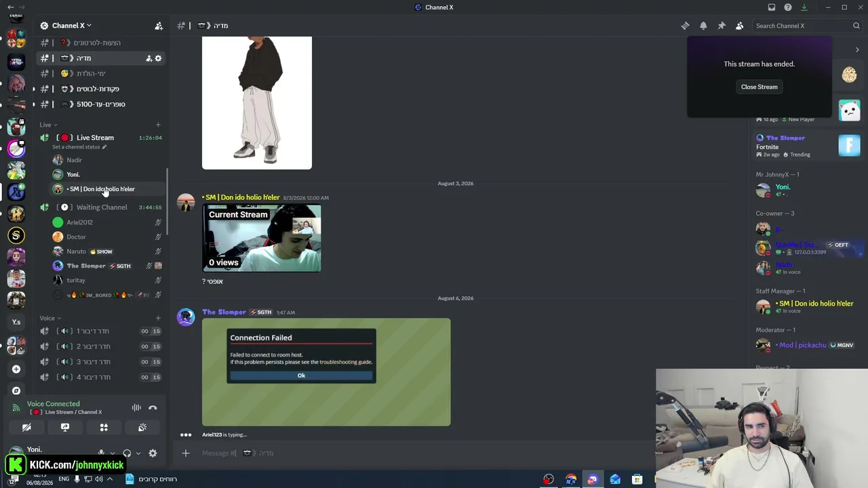Open Discover servers compass icon
The width and height of the screenshot is (868, 488).
pos(16,390)
